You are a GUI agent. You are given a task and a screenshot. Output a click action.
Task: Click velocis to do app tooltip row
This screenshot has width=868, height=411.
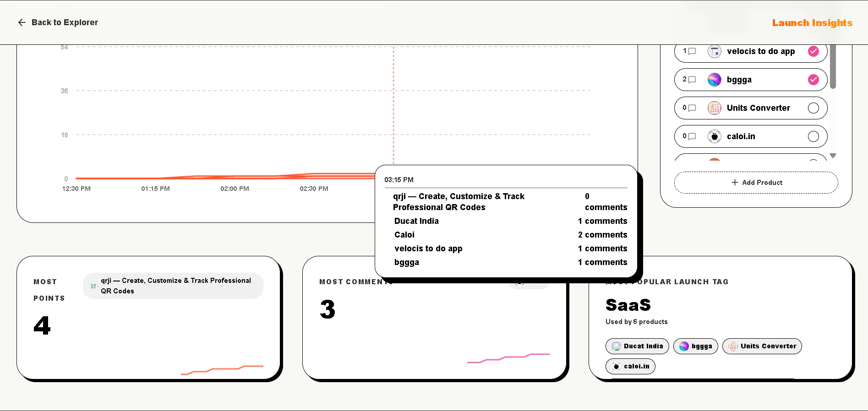tap(510, 249)
